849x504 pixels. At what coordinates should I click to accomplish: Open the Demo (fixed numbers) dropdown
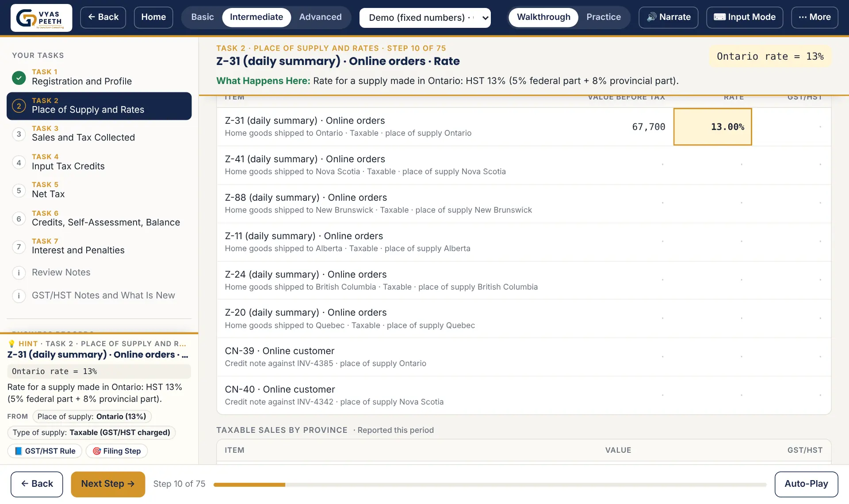pos(425,18)
